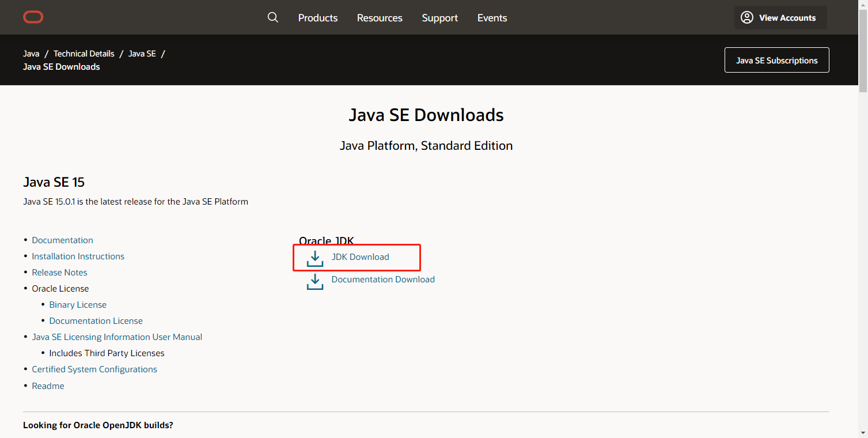Click the Documentation Download icon

(314, 281)
